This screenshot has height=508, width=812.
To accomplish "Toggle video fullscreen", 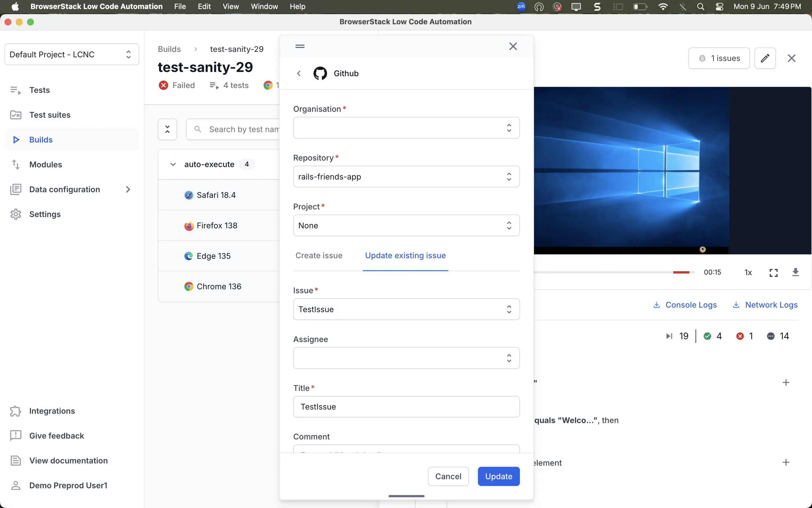I will coord(773,272).
